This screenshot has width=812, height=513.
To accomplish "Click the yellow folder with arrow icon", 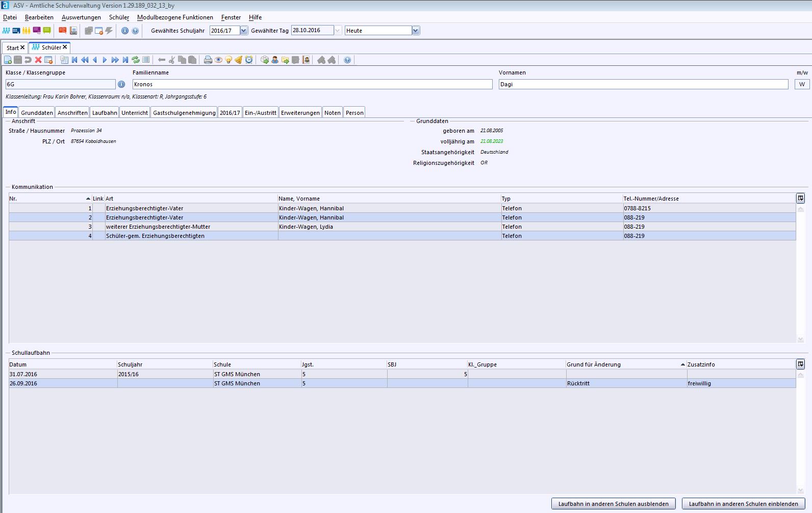I will coord(285,60).
